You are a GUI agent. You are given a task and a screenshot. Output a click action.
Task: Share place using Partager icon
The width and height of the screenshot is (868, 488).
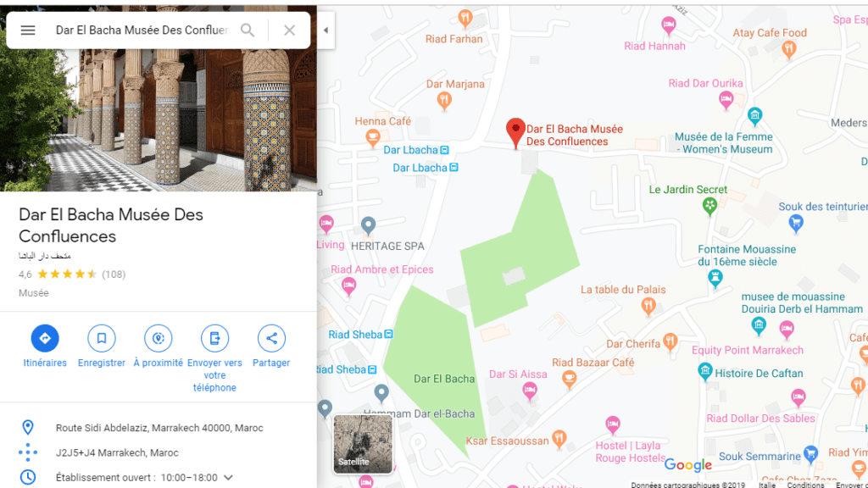pos(271,338)
